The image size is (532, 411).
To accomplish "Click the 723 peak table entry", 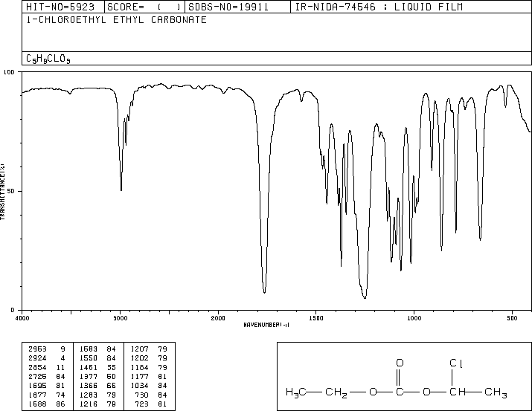I will pos(141,404).
